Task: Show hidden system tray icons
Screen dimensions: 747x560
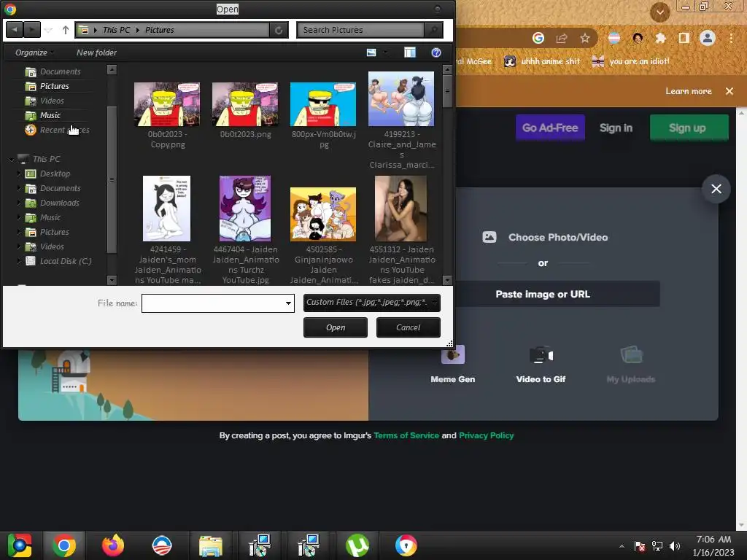Action: pos(622,546)
